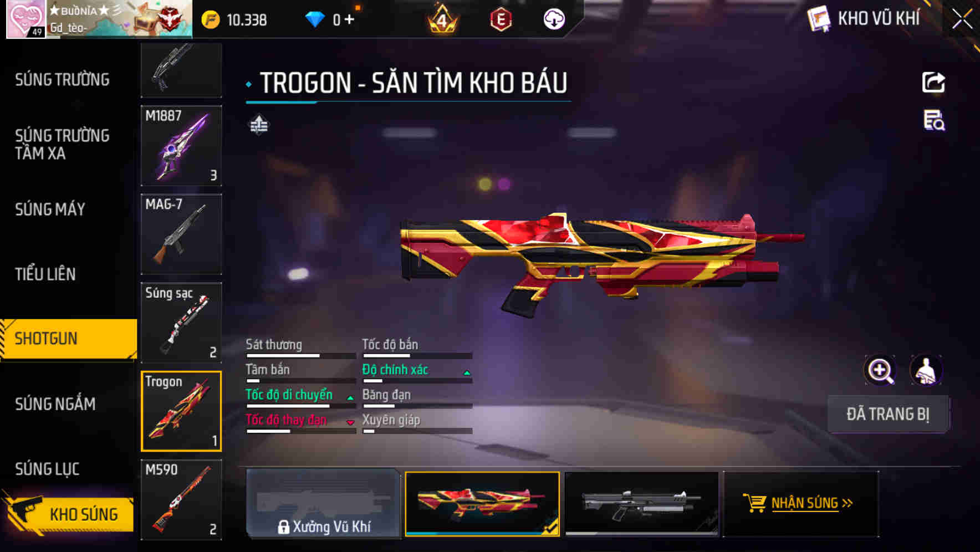Screen dimensions: 980x552
Task: Tap the download cloud icon
Action: coord(554,19)
